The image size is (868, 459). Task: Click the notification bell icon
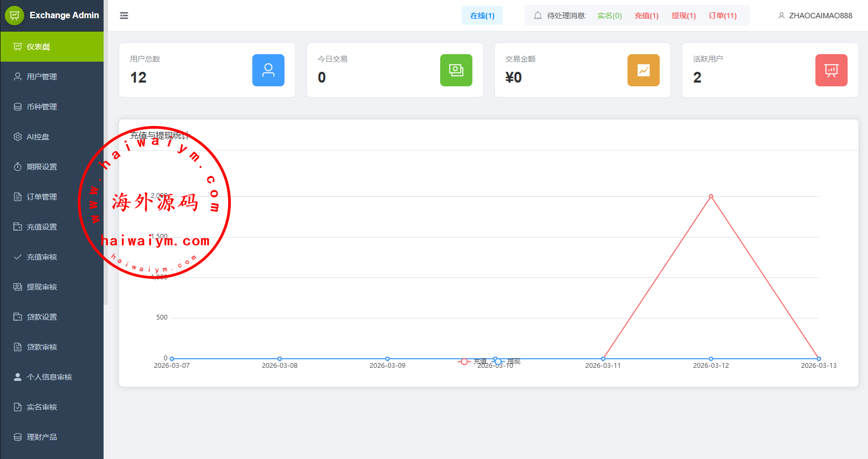click(537, 16)
